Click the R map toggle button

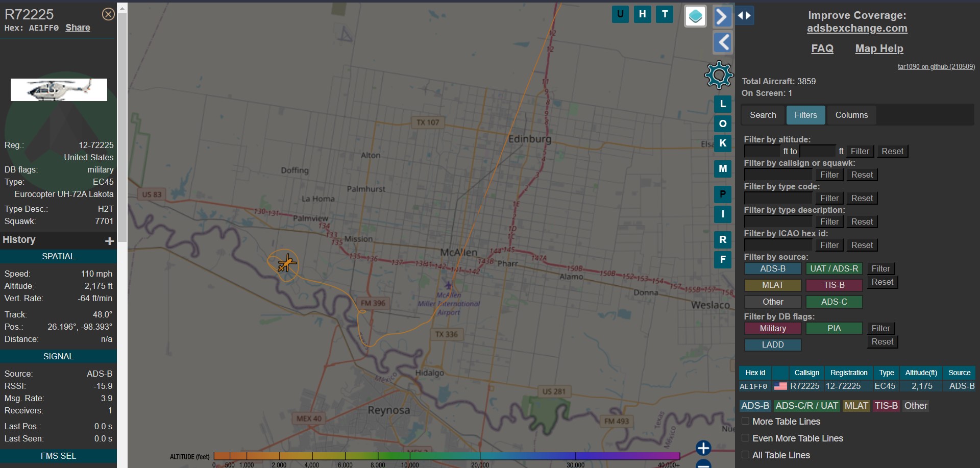[x=722, y=240]
